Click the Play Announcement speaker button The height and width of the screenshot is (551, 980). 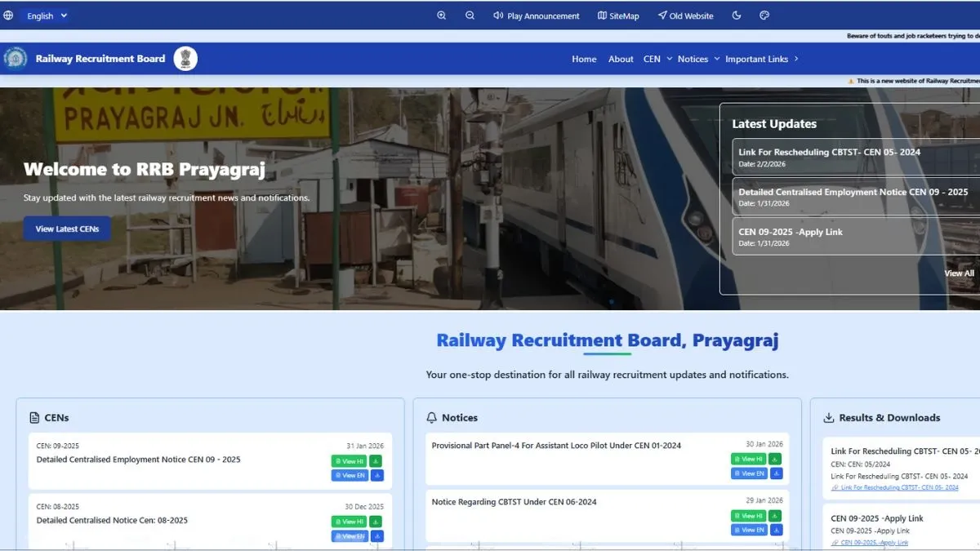point(536,16)
